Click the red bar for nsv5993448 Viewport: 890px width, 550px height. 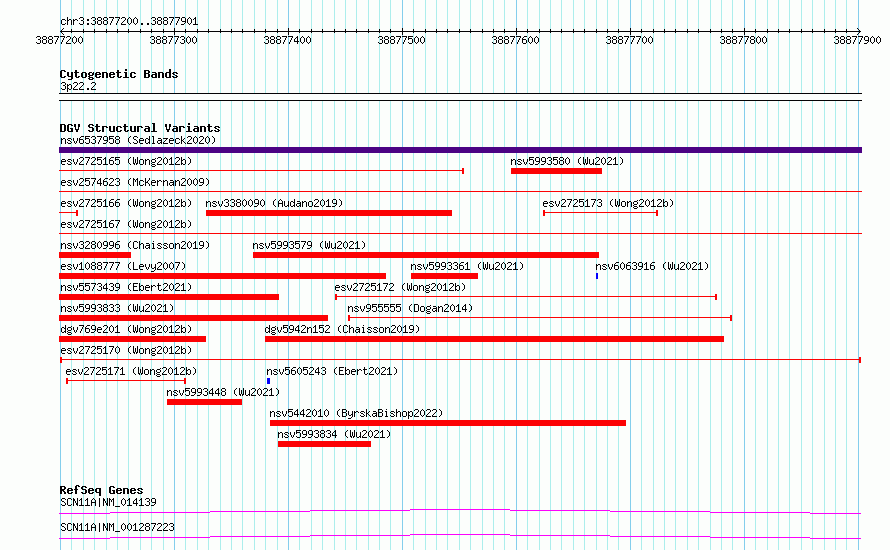coord(204,402)
